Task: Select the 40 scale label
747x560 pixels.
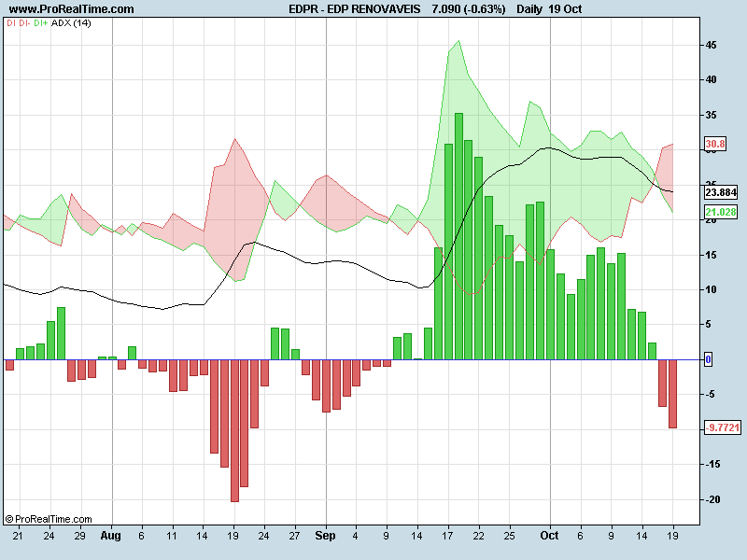Action: pyautogui.click(x=711, y=79)
